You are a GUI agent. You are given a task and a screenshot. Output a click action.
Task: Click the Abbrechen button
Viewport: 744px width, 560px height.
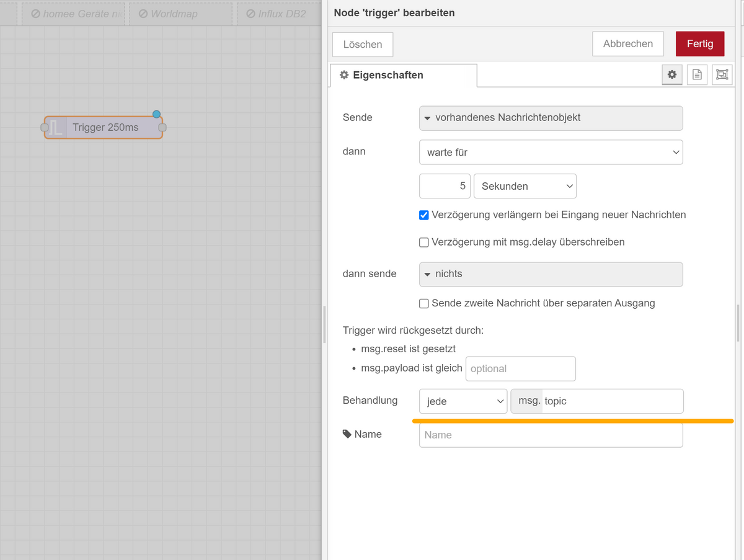pyautogui.click(x=628, y=44)
